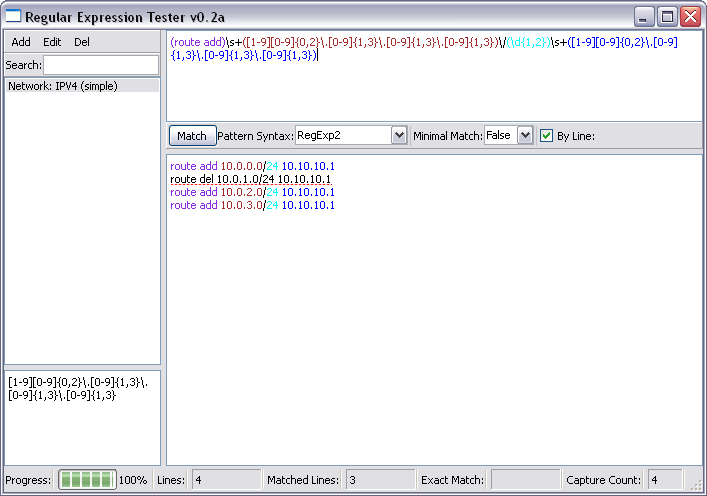Click the By Line: label text
The width and height of the screenshot is (707, 496).
576,136
